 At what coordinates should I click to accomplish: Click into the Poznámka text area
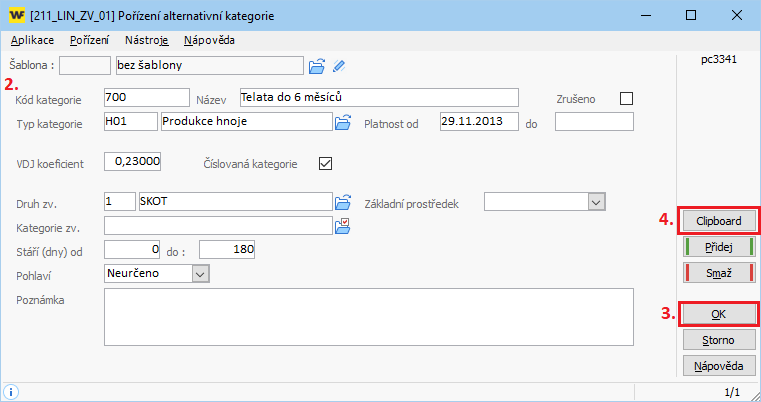click(368, 315)
